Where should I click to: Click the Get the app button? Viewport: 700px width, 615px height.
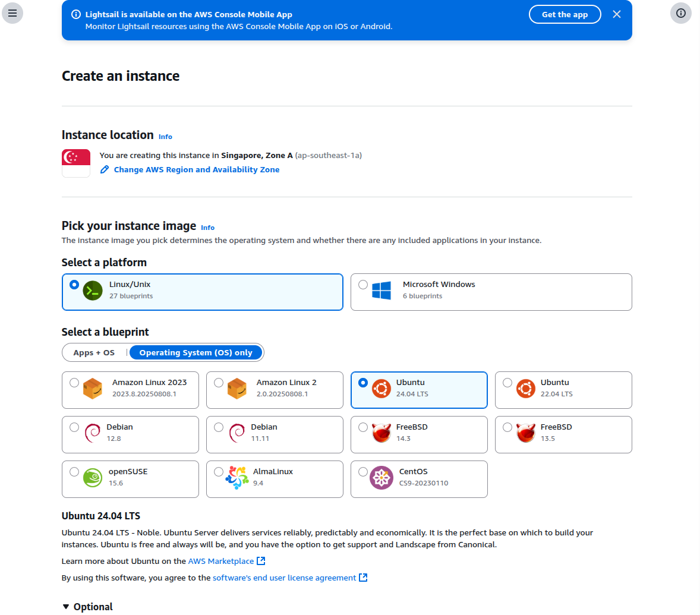565,14
